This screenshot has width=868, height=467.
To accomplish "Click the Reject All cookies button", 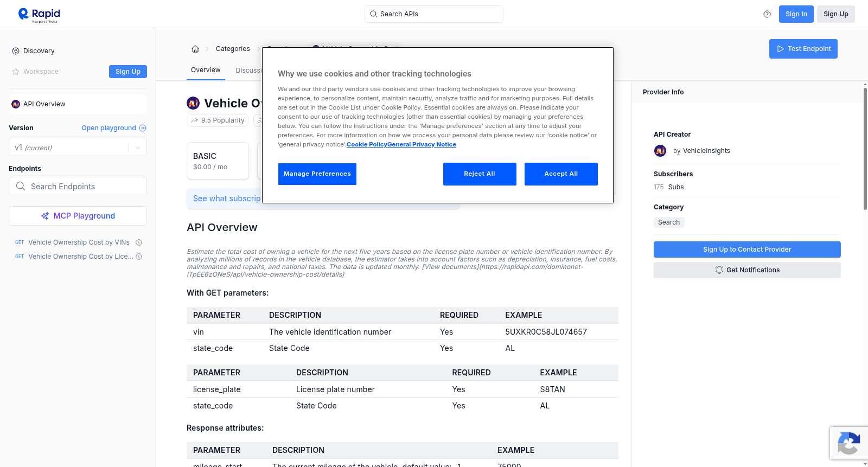I will click(480, 174).
